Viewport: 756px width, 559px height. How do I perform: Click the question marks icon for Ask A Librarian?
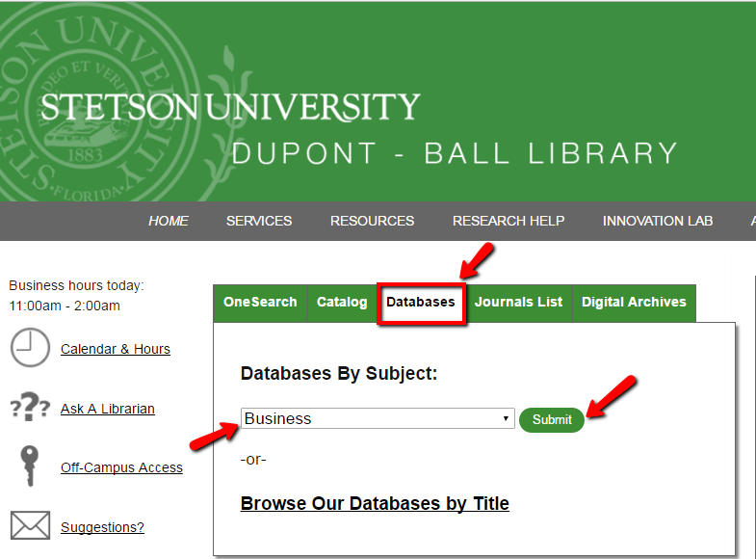click(30, 407)
